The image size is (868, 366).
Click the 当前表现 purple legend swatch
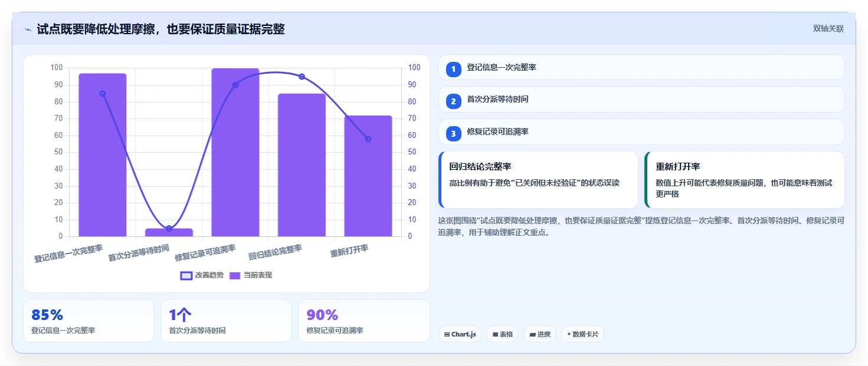[235, 276]
